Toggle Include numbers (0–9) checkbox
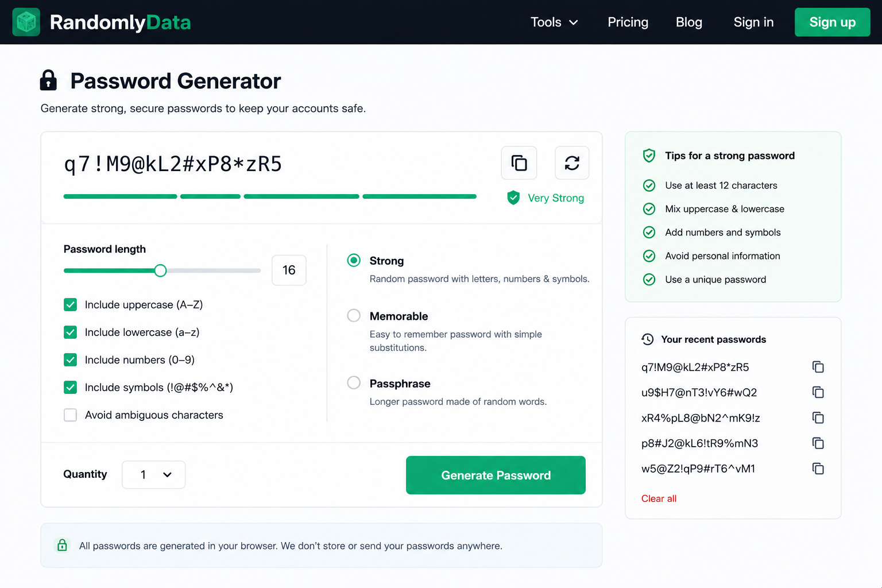Viewport: 882px width, 588px height. (x=70, y=359)
